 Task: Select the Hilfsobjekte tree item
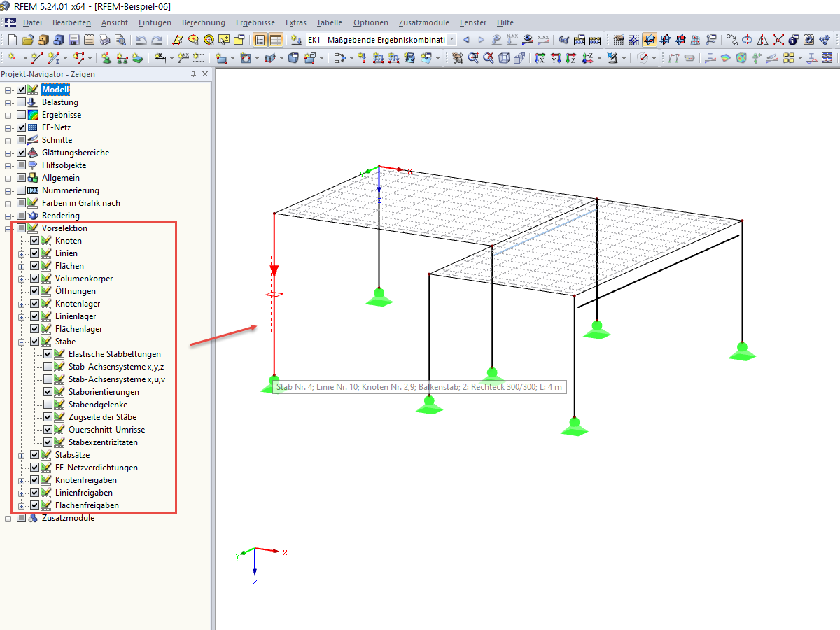pyautogui.click(x=64, y=165)
